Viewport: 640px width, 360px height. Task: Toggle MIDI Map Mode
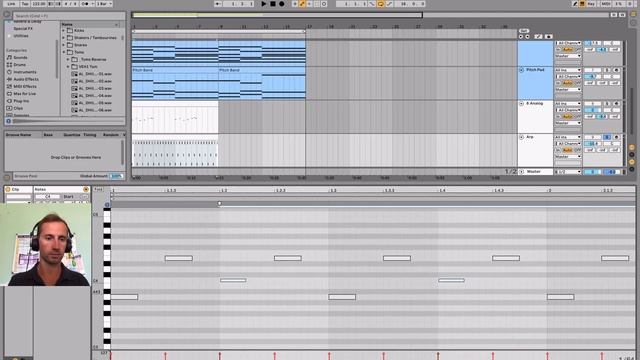606,4
